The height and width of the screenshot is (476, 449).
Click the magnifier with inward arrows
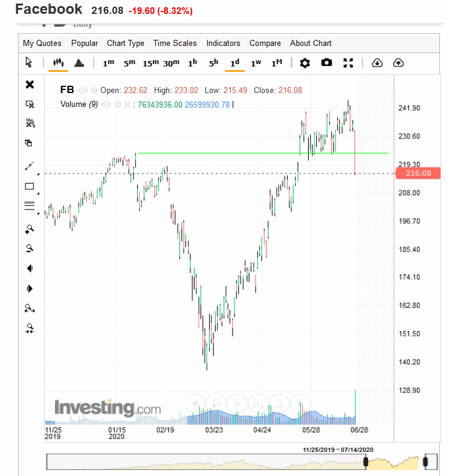click(x=30, y=329)
